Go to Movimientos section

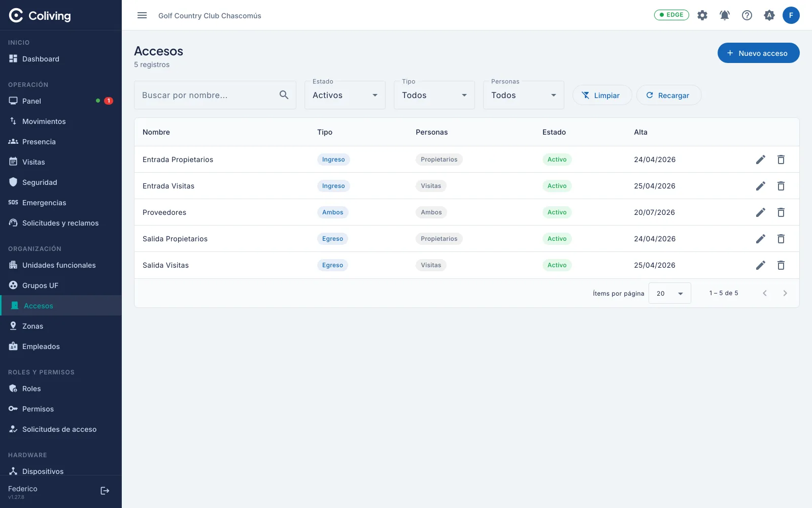click(61, 121)
